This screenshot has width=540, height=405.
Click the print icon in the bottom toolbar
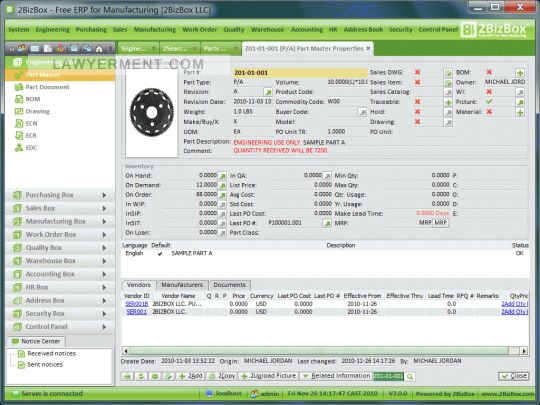click(x=127, y=376)
